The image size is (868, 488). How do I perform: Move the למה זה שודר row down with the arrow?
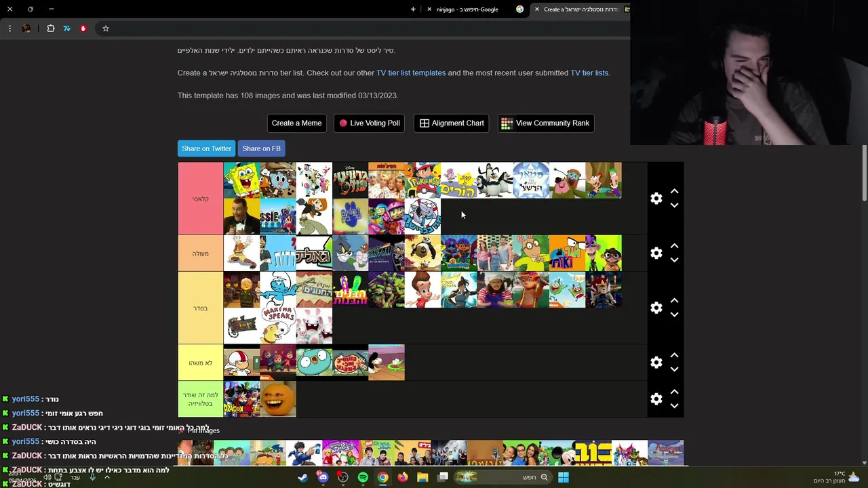674,406
